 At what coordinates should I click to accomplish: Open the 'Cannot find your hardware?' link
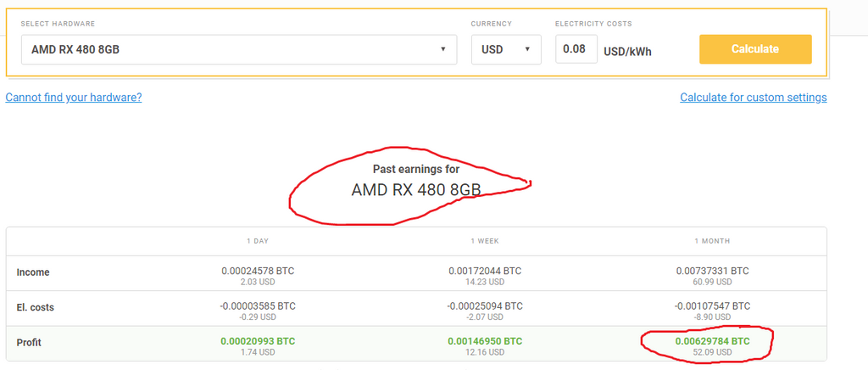coord(74,98)
